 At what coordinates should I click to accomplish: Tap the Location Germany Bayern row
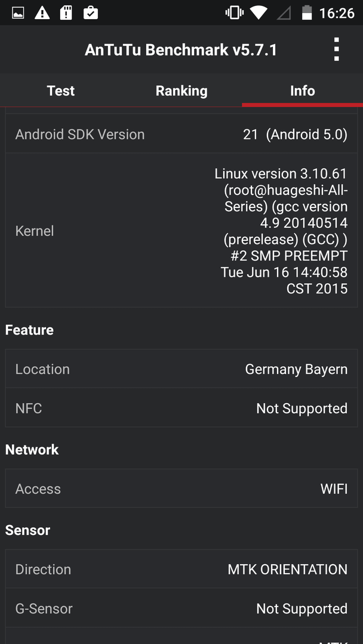tap(181, 369)
